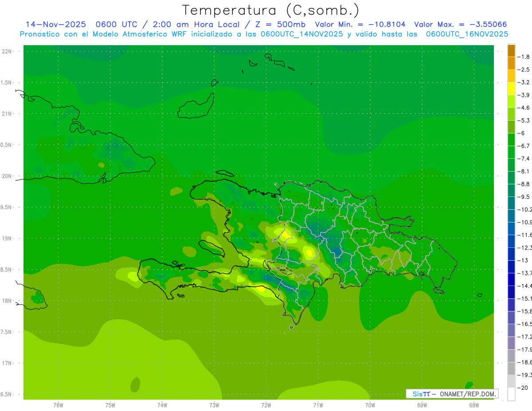The width and height of the screenshot is (532, 411).
Task: Select the 'Valor Max. = -3.55066' text
Action: pos(460,25)
